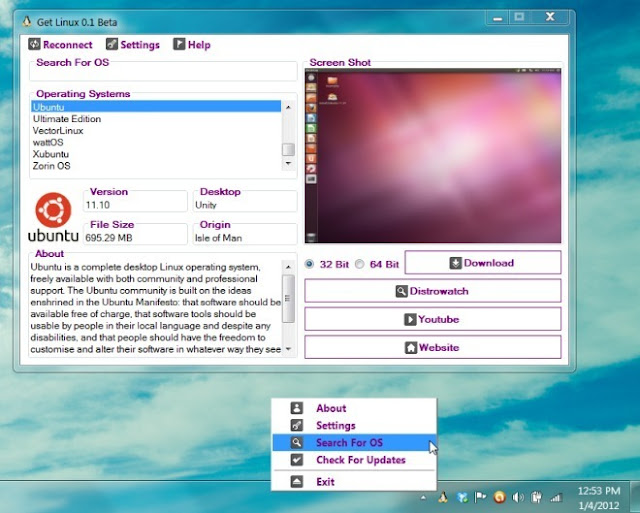Show hidden tray icons arrow
This screenshot has width=640, height=513.
click(x=423, y=497)
